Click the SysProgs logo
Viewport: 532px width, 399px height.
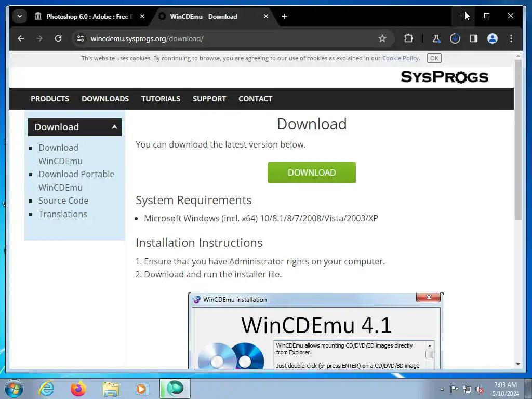445,77
